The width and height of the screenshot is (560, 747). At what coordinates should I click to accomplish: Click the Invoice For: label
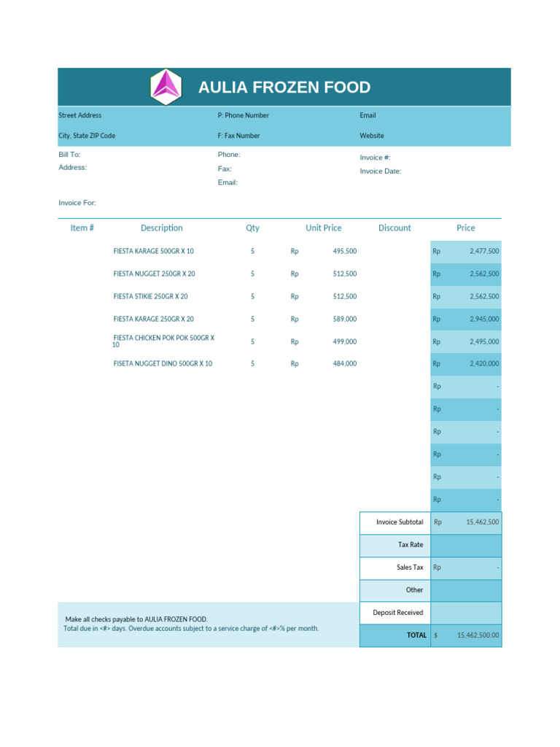tap(77, 203)
